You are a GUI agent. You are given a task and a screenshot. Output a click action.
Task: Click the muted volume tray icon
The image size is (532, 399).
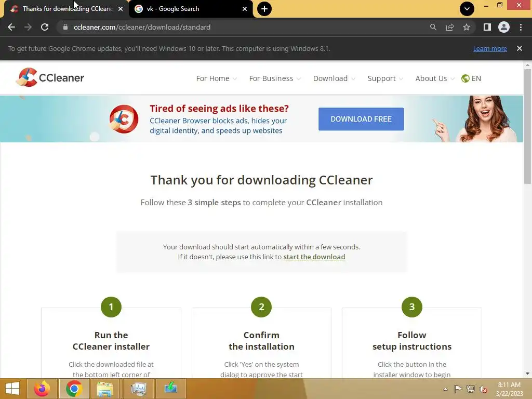(483, 389)
